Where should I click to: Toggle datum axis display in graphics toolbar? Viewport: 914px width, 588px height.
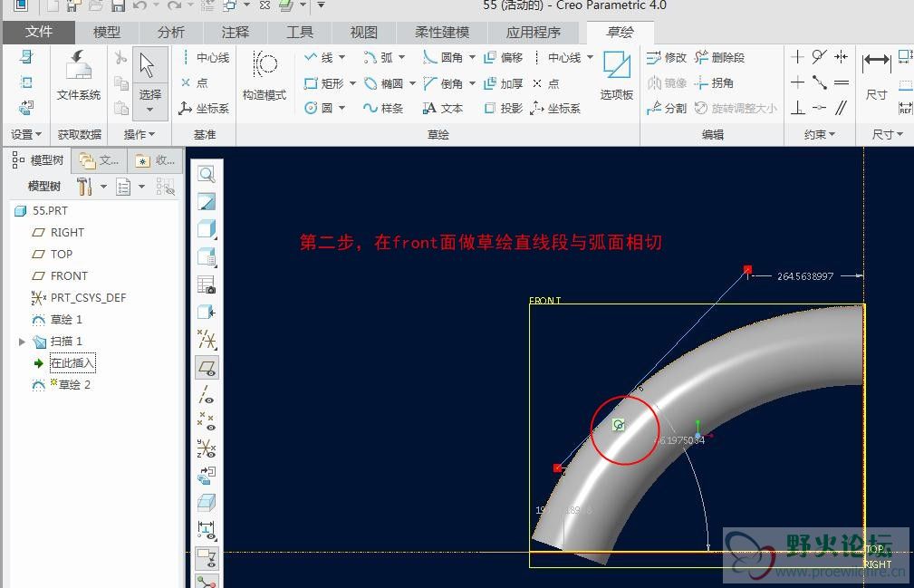[x=207, y=394]
